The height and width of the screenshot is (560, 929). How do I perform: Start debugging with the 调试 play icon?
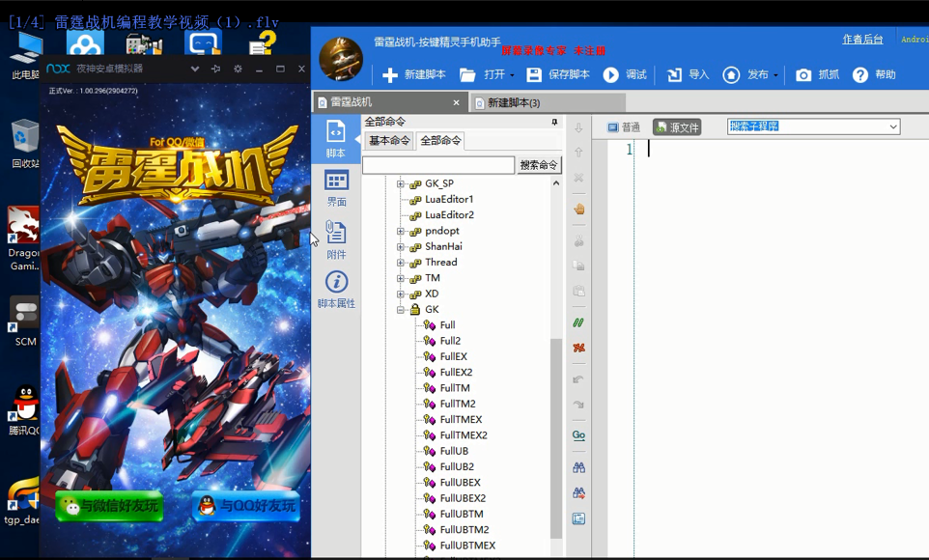611,75
